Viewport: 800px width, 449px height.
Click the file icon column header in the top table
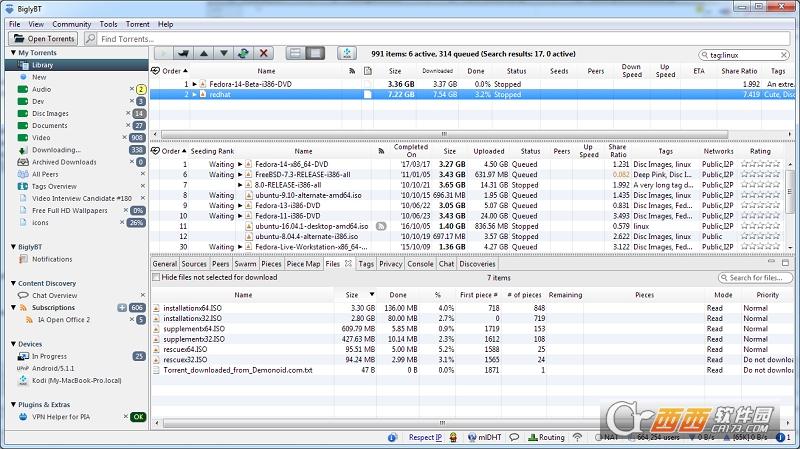click(367, 71)
